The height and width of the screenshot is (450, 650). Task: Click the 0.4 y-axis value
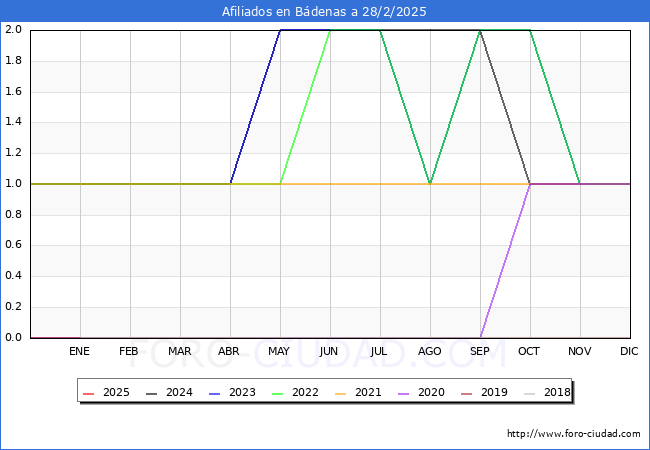coord(13,276)
